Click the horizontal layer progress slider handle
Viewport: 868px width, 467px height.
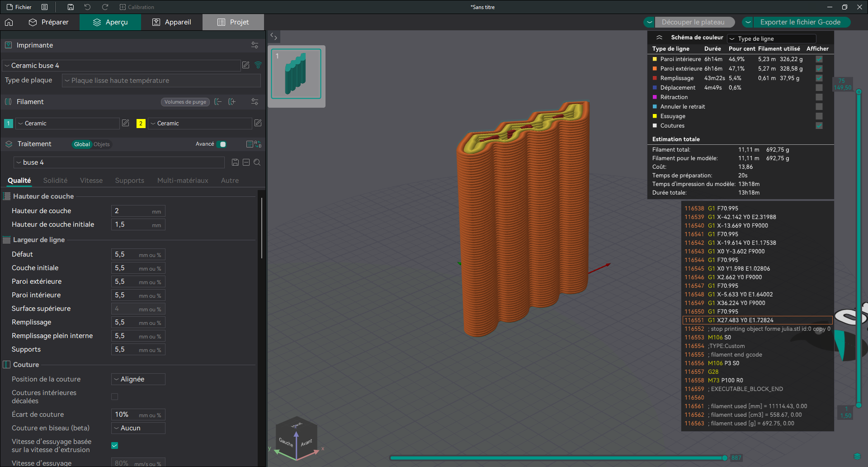pos(725,458)
